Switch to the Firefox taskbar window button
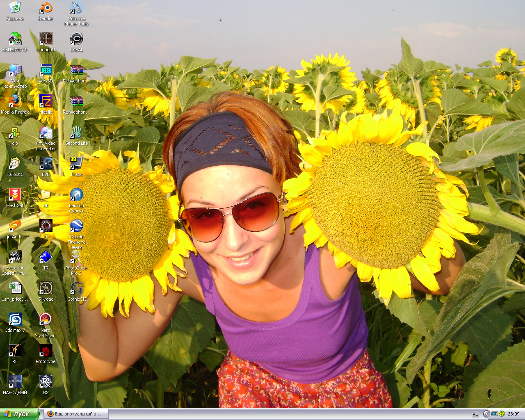 pos(76,414)
